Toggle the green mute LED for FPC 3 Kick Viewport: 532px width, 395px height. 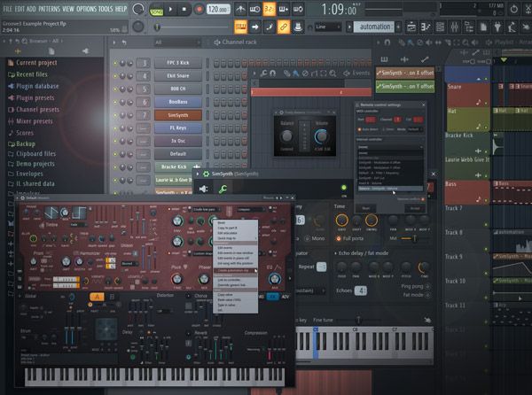click(116, 64)
